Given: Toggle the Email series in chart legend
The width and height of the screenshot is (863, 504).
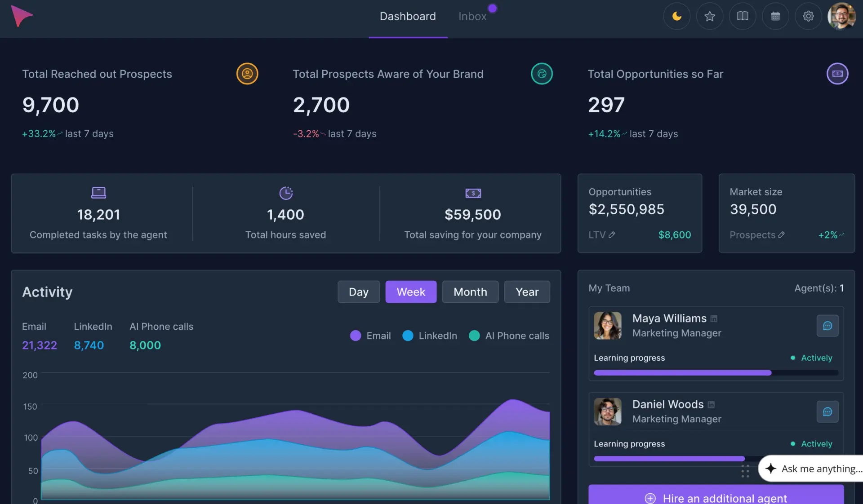Looking at the screenshot, I should [370, 336].
